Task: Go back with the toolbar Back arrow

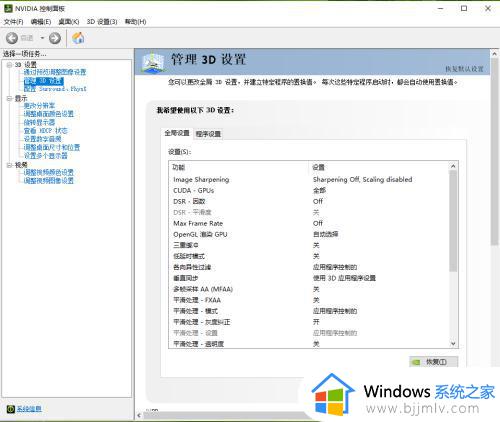Action: coord(12,38)
